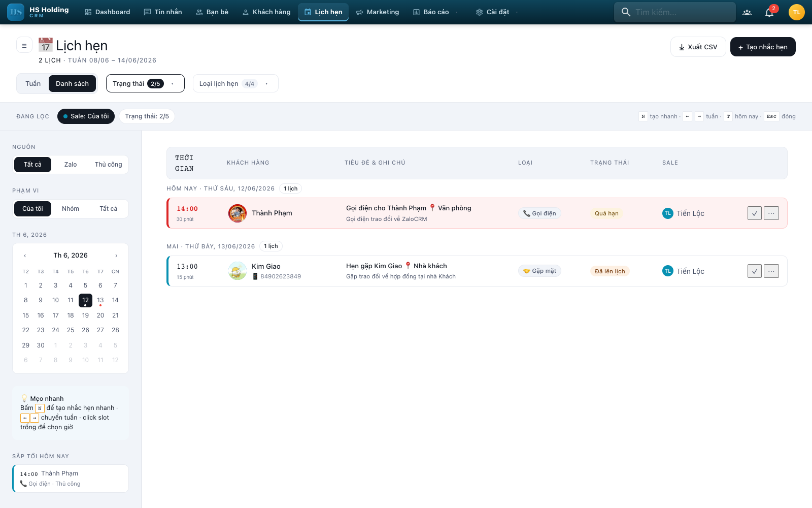Screen dimensions: 812x508
Task: Click the upcoming Thành Phạm 14:00 card
Action: 71,479
